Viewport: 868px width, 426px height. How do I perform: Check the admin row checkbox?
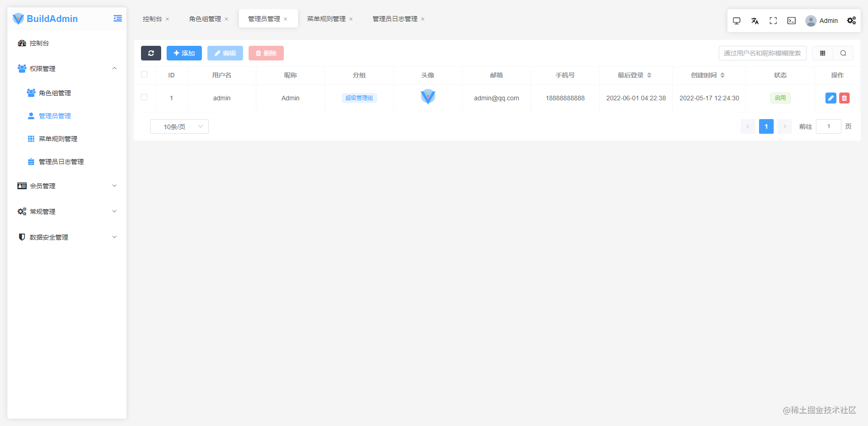tap(144, 97)
